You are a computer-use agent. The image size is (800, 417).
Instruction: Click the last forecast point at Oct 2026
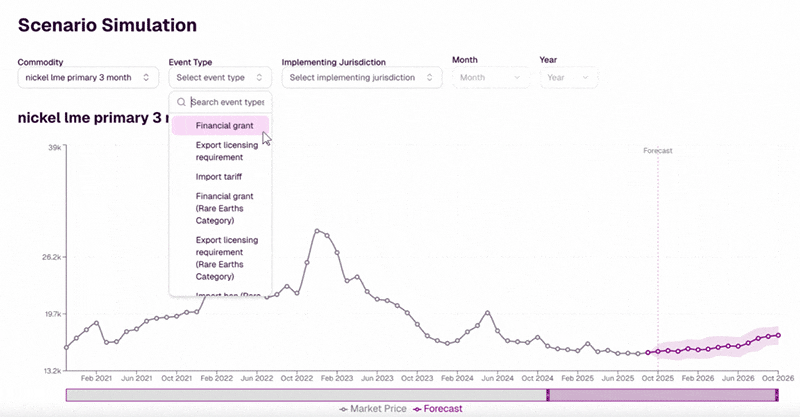(778, 335)
